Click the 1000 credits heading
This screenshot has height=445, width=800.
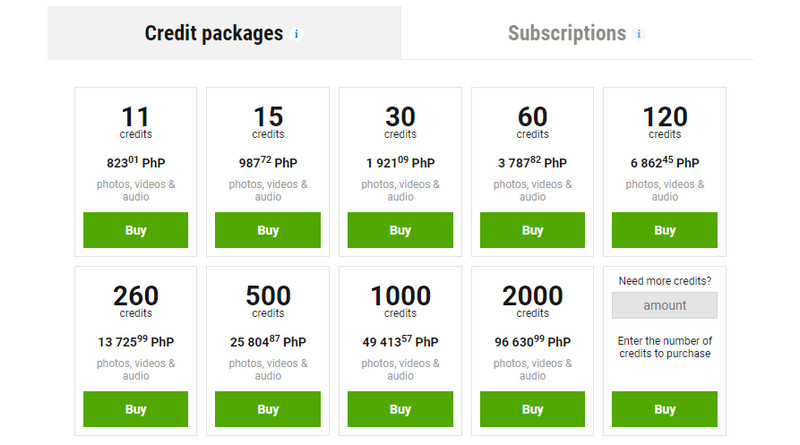400,296
